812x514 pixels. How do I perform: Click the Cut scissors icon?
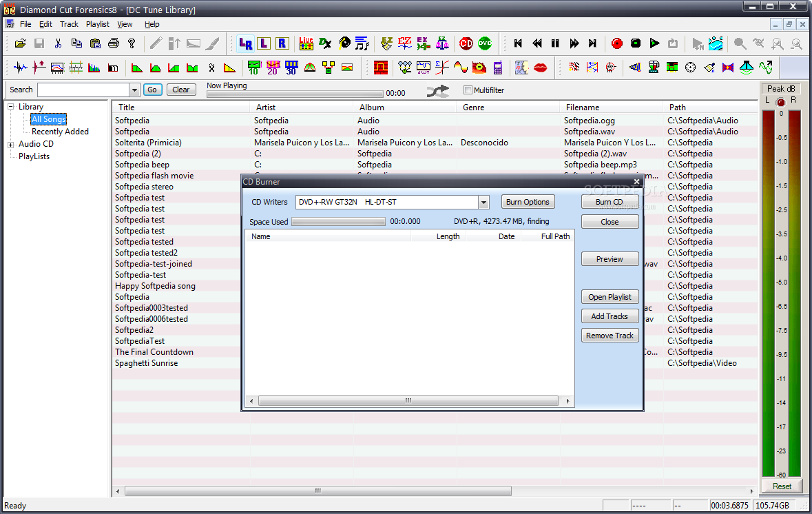(x=58, y=43)
